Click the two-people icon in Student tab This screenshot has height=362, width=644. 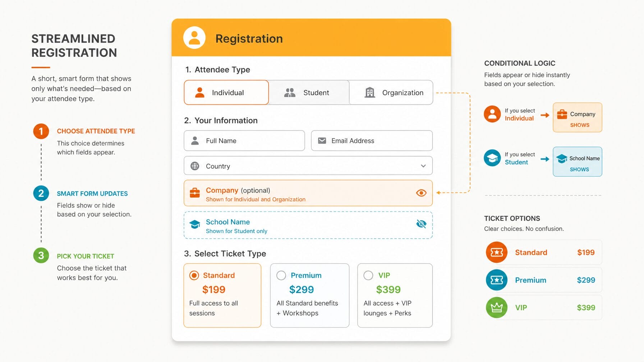pyautogui.click(x=290, y=93)
